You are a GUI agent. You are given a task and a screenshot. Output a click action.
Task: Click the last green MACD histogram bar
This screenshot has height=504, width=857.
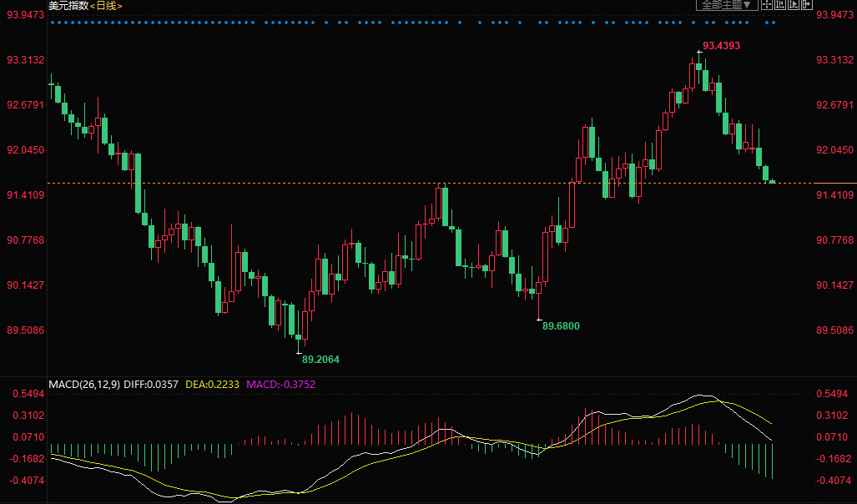coord(772,461)
